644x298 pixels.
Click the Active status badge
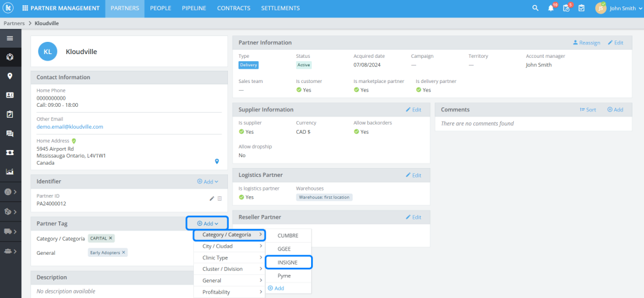pos(304,65)
